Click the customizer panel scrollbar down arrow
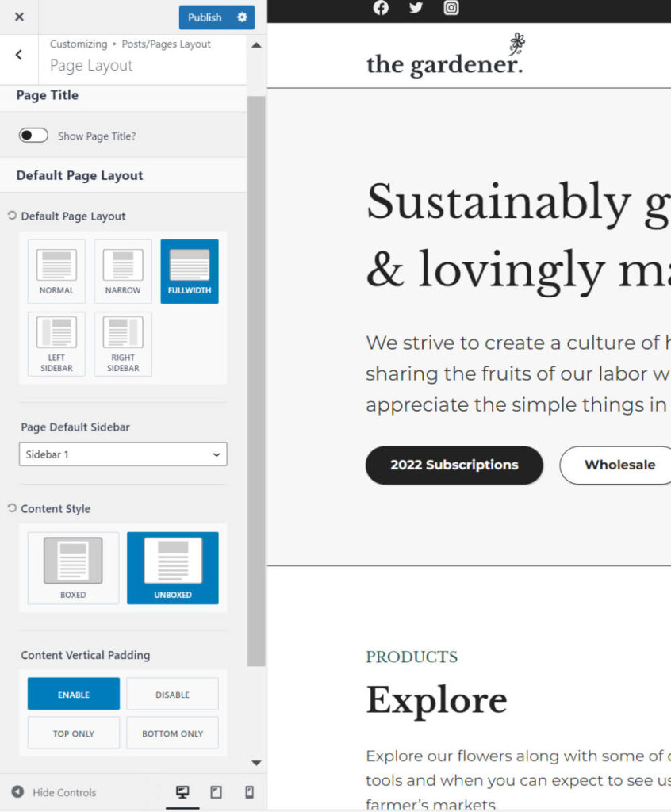This screenshot has height=812, width=671. pos(256,763)
